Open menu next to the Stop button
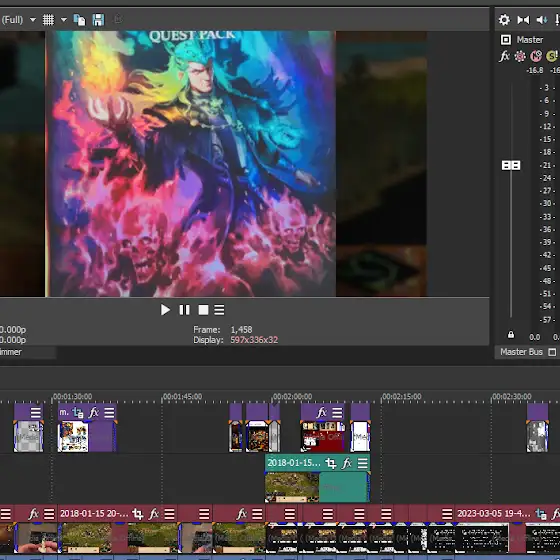 click(219, 310)
